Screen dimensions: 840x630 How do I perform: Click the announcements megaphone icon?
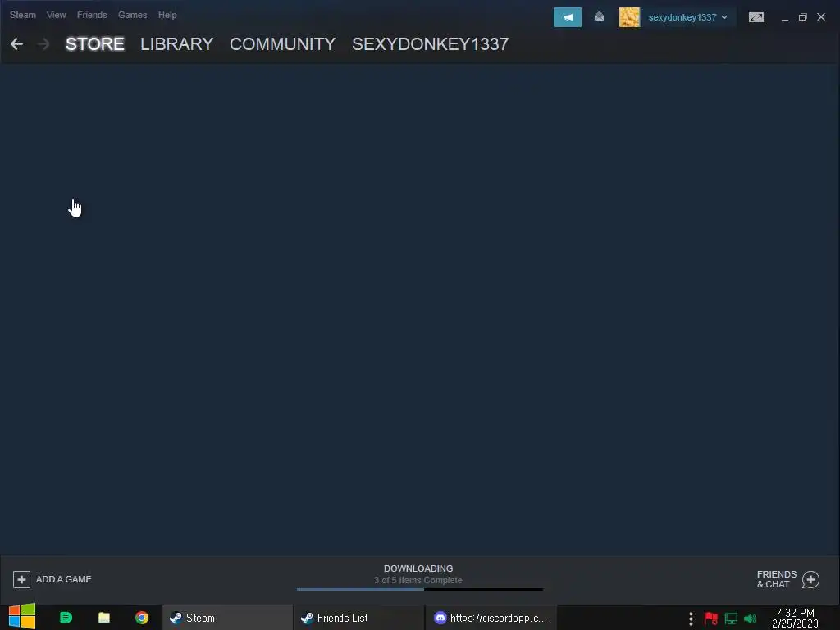[x=568, y=17]
